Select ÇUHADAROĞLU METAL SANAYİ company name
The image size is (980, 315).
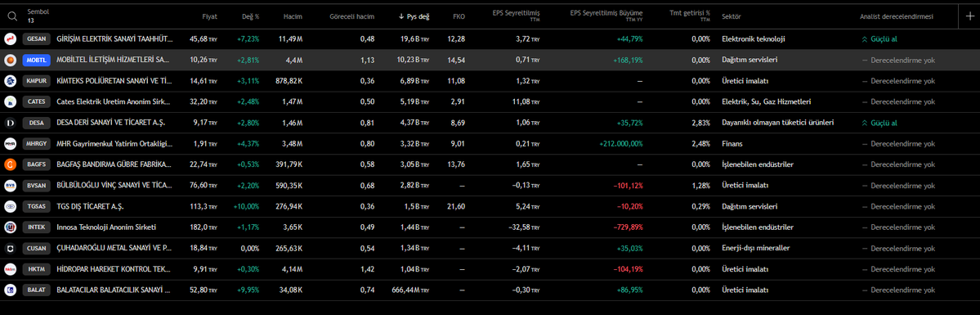(114, 249)
